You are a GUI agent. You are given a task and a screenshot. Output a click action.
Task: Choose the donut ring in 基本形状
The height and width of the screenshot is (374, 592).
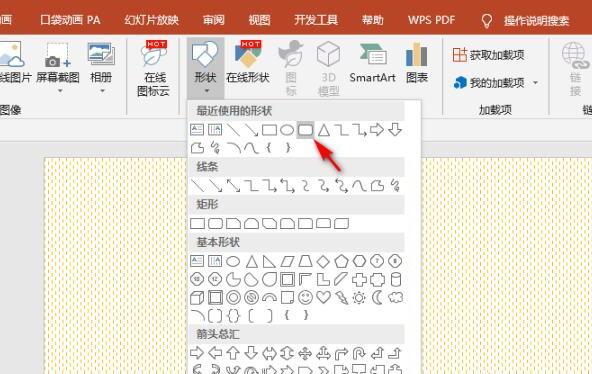pos(233,298)
